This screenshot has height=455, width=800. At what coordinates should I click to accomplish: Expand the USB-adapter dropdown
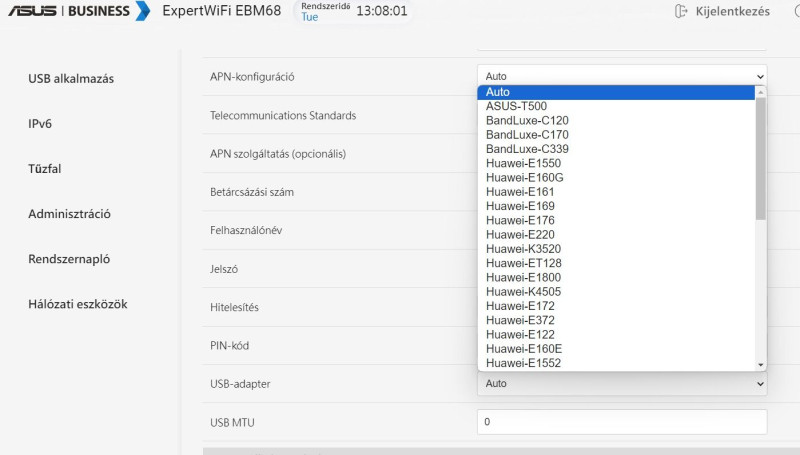click(x=622, y=384)
